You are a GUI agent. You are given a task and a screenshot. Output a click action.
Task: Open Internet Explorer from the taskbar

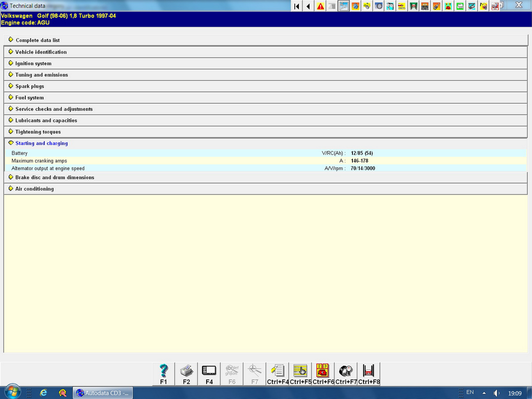tap(43, 392)
